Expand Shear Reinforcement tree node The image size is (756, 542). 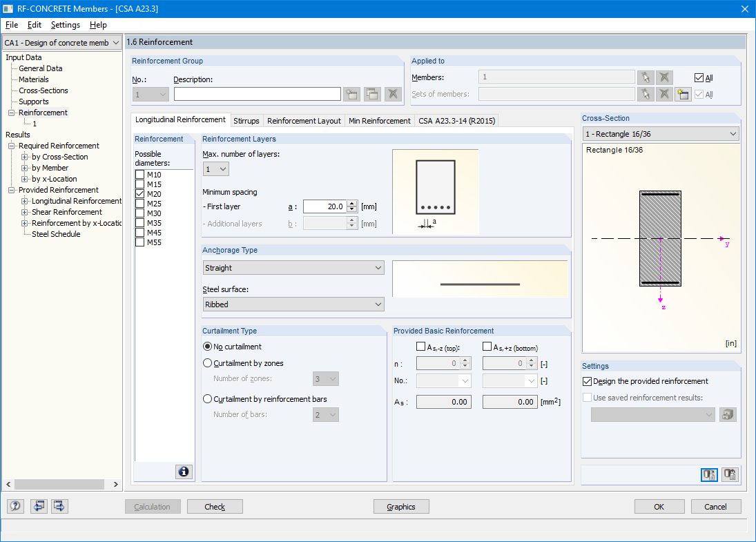(x=25, y=212)
